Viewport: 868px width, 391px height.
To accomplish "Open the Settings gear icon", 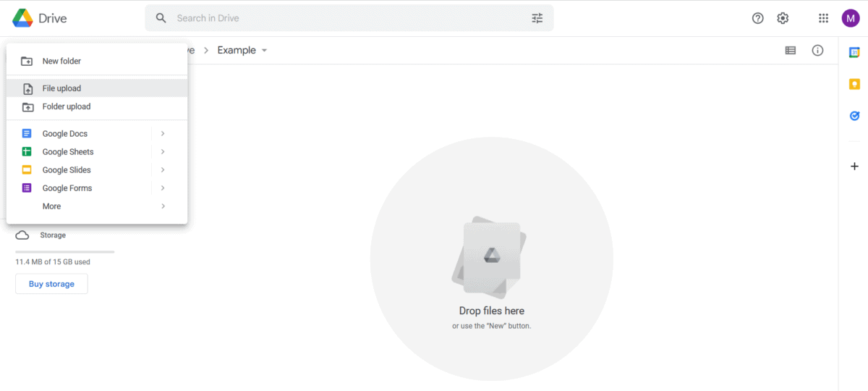I will 783,18.
